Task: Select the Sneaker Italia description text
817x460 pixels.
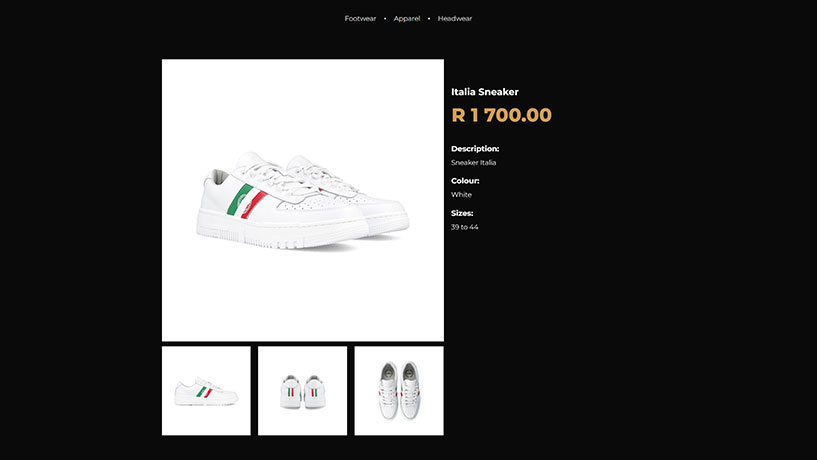Action: pos(474,162)
